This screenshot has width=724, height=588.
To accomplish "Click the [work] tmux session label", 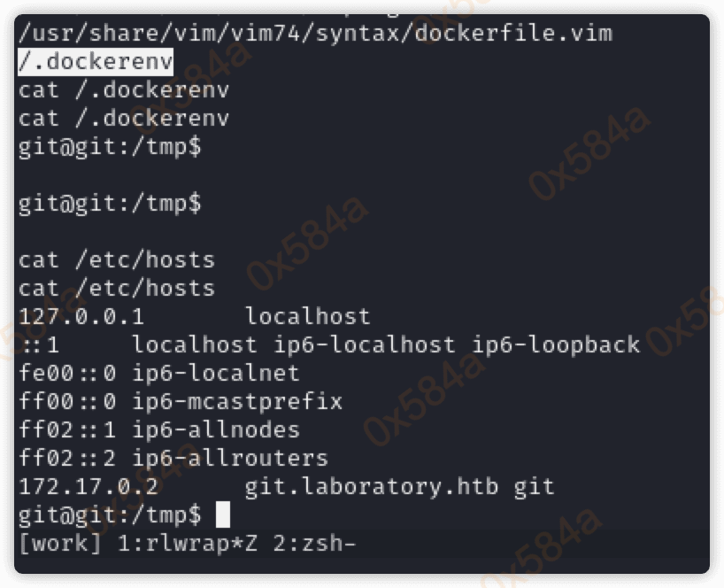I will tap(60, 542).
